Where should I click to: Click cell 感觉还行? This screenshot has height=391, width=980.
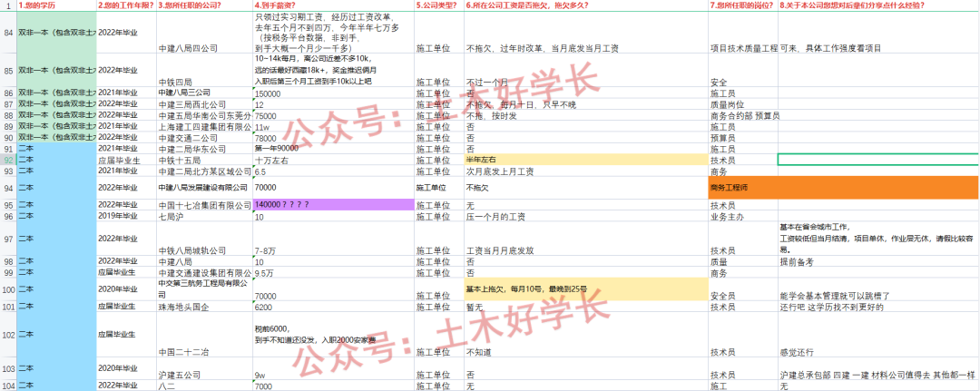pos(878,335)
